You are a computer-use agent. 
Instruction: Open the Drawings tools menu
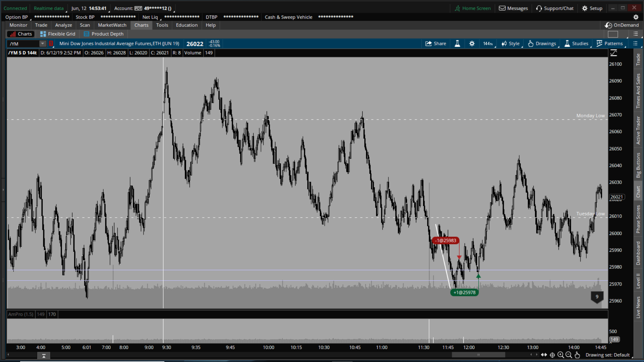[542, 44]
